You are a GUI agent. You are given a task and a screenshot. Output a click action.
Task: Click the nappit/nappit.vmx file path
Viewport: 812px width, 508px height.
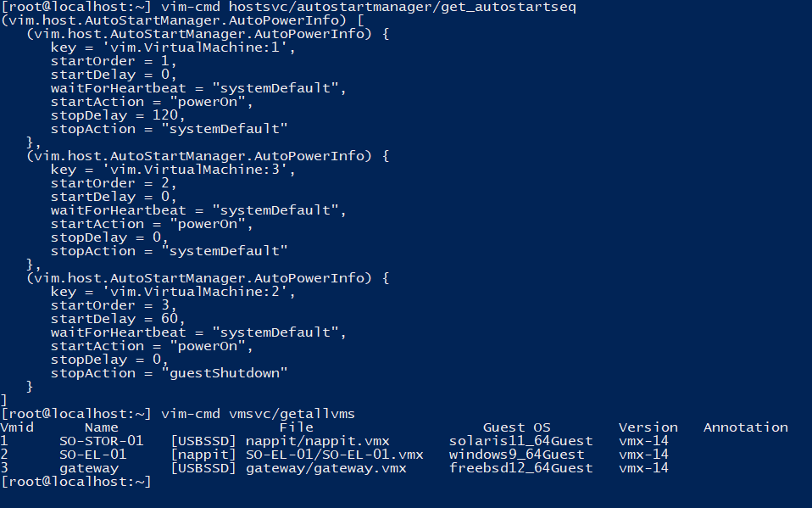317,441
